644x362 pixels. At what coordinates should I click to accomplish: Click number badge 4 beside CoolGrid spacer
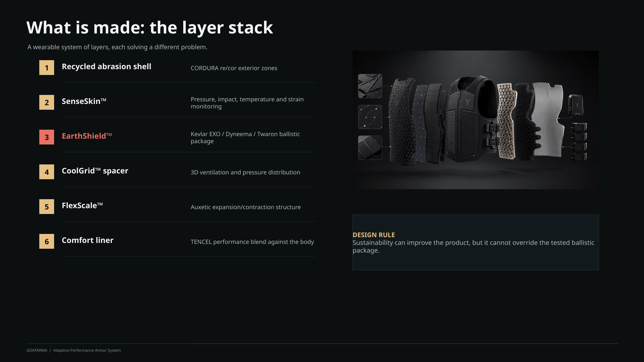[x=47, y=172]
